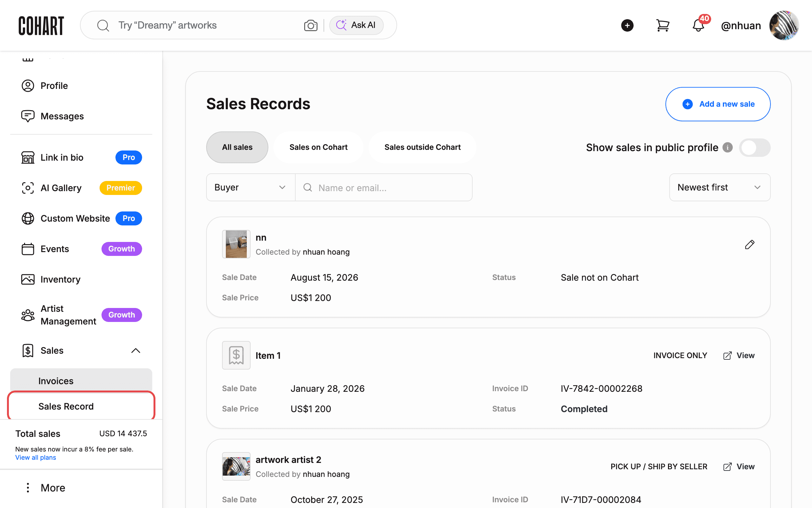The height and width of the screenshot is (508, 812).
Task: Click the Total sales USD 14 437.5 value
Action: pyautogui.click(x=123, y=434)
